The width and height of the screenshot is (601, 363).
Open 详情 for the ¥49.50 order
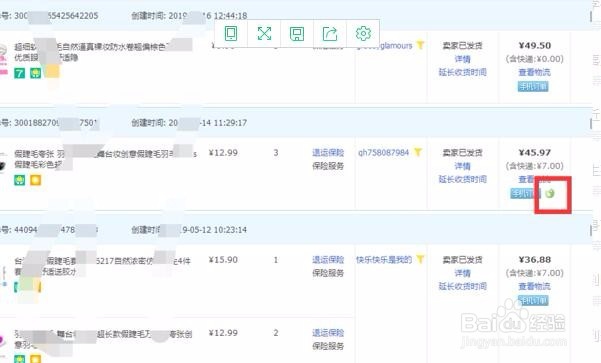tap(463, 59)
